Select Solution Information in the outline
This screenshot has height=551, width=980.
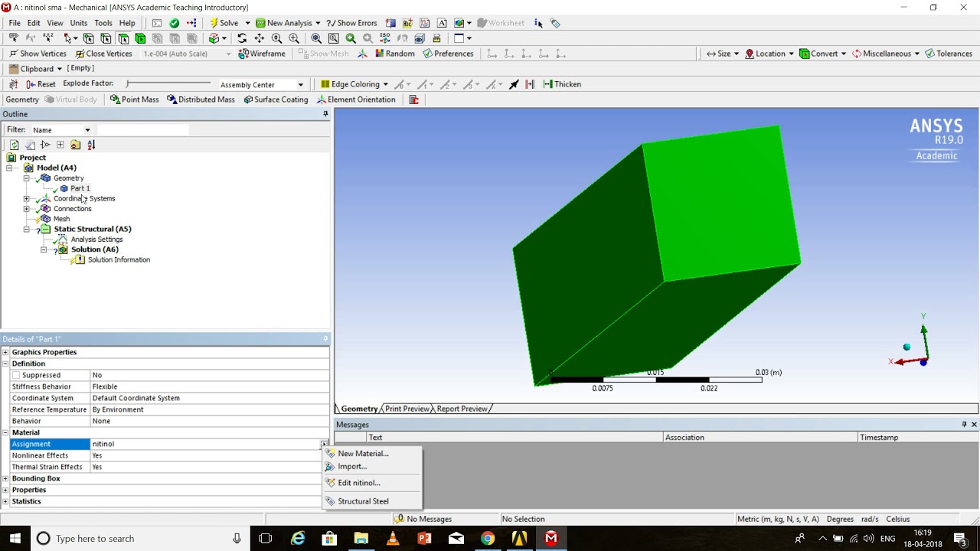(x=119, y=259)
